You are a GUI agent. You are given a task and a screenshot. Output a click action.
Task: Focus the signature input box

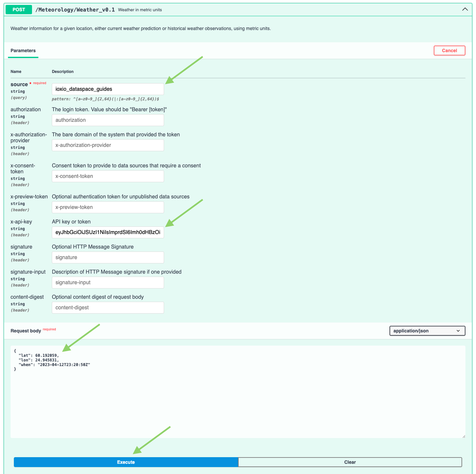pos(108,257)
